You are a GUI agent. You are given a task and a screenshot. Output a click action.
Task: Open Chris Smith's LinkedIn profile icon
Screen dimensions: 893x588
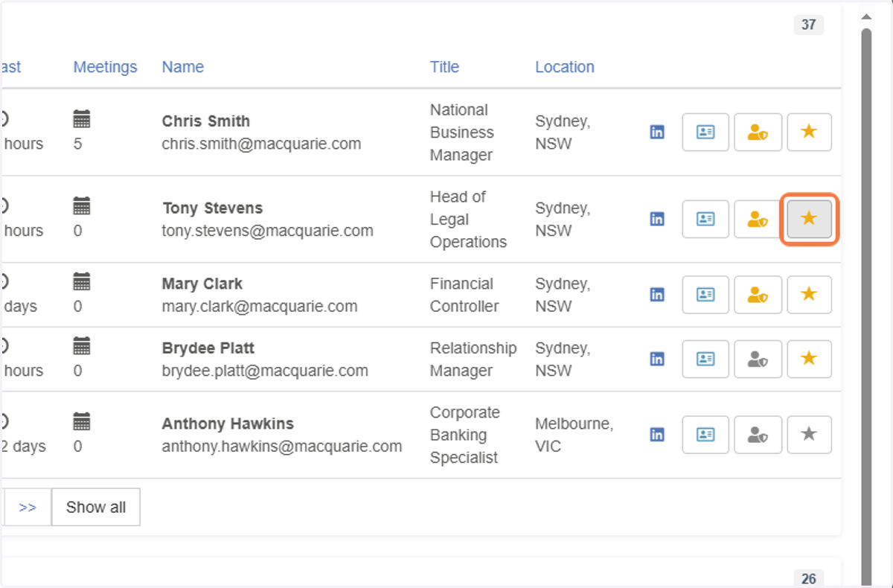click(x=657, y=132)
